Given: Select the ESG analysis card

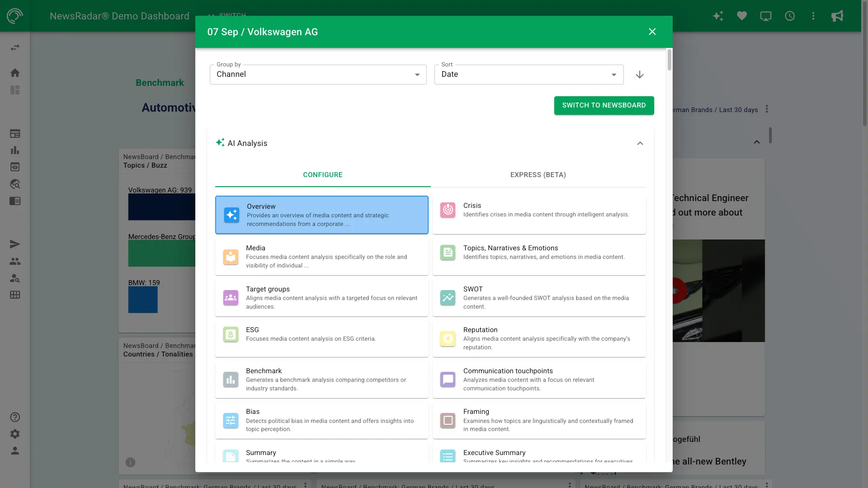Looking at the screenshot, I should (x=322, y=338).
